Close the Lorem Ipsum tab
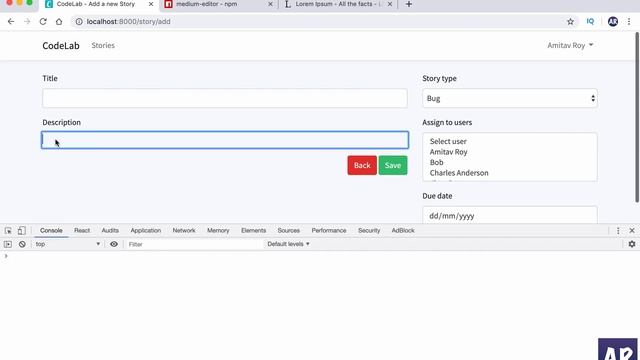 390,4
